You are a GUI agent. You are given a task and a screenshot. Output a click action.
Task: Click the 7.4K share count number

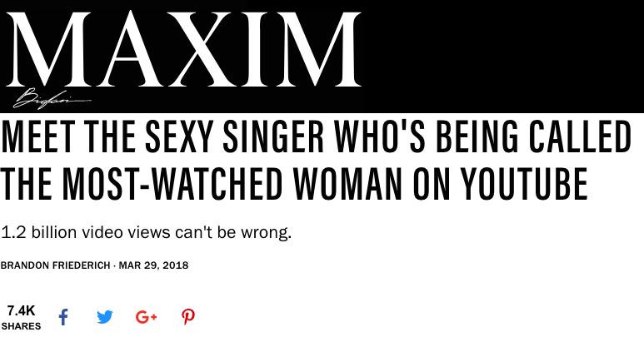21,310
